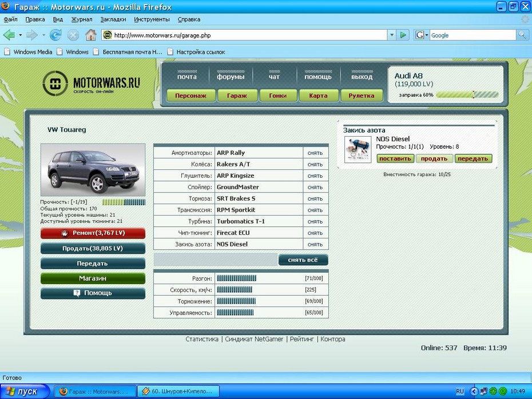Click the green Go arrow beside address bar
The width and height of the screenshot is (532, 399).
point(403,35)
